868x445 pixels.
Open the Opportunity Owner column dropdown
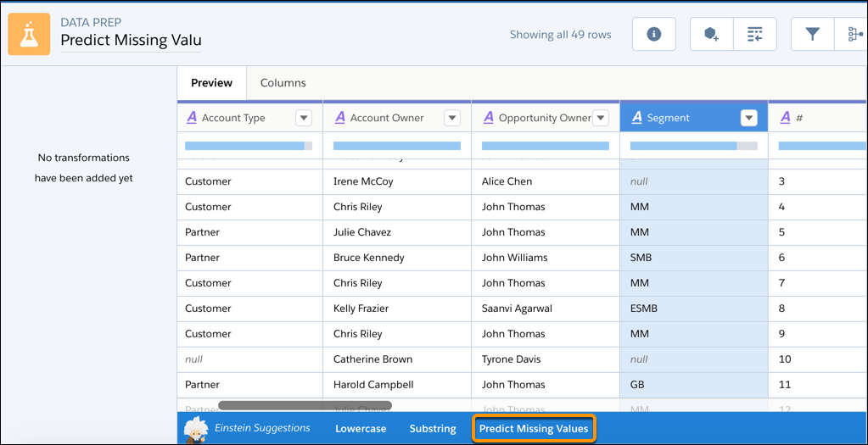coord(601,118)
